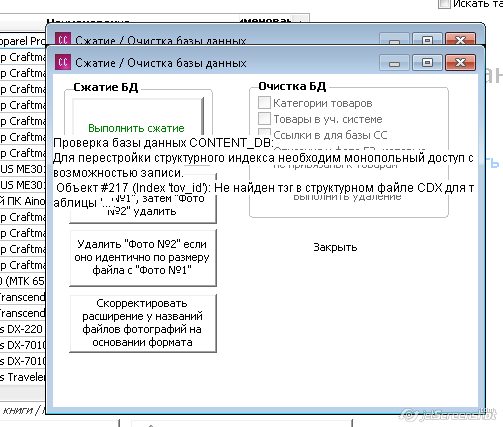Screen dimensions: 503x427
Task: Close the rear Сжатие / Очистка базы данных window
Action: pos(460,39)
